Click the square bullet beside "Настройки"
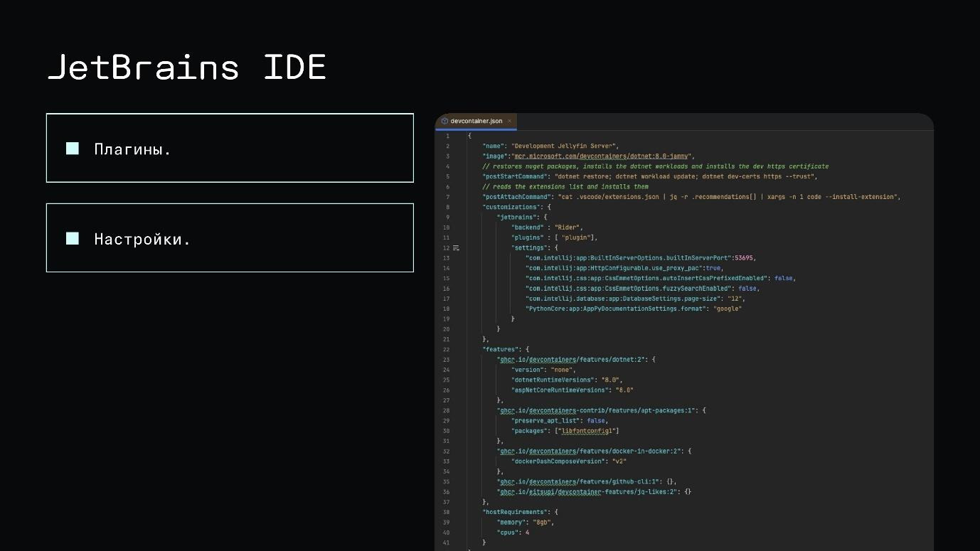This screenshot has width=980, height=551. 72,239
